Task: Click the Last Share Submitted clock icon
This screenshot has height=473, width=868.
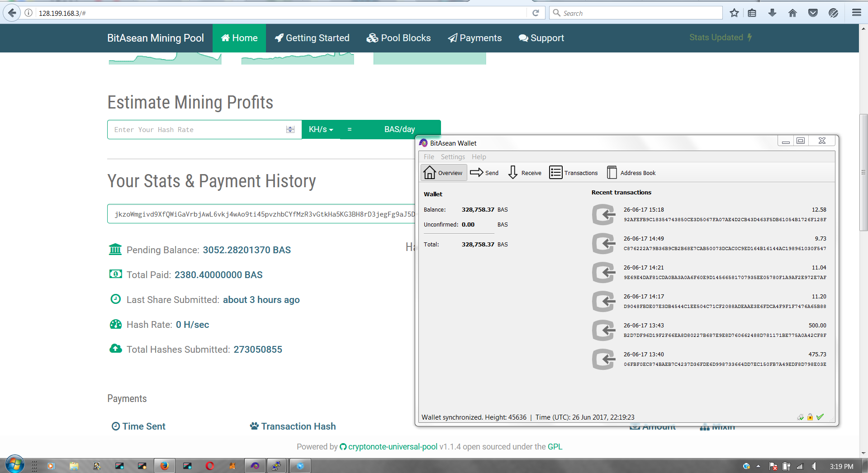Action: pyautogui.click(x=116, y=299)
